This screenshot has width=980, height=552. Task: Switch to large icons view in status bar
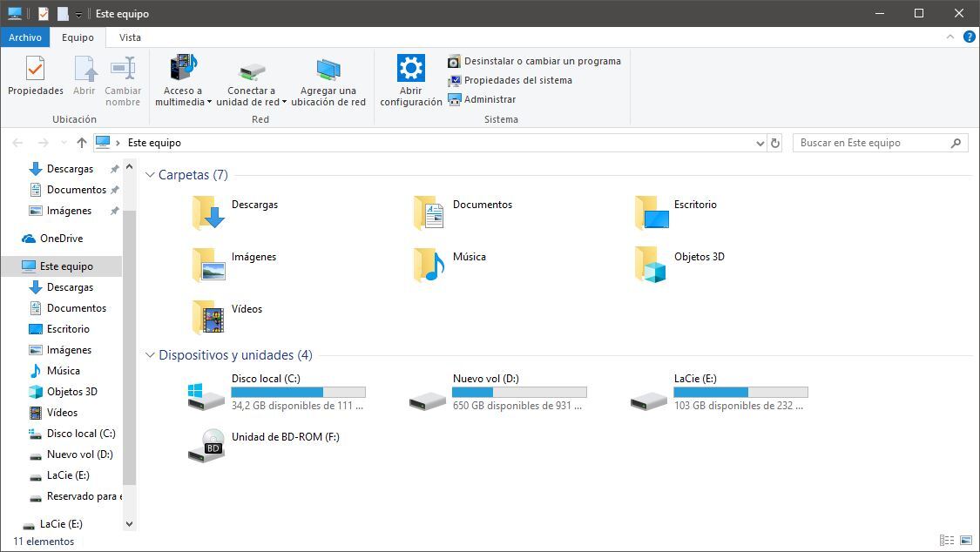click(x=966, y=540)
